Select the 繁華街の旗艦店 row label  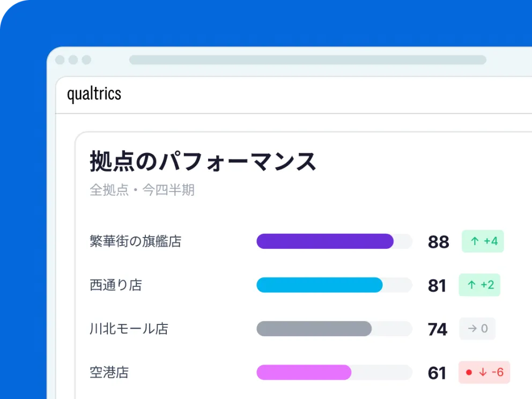point(135,241)
